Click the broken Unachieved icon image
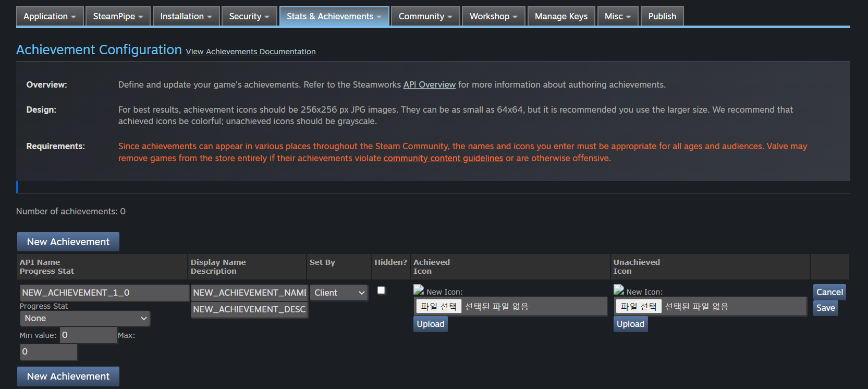The width and height of the screenshot is (868, 389). 619,289
